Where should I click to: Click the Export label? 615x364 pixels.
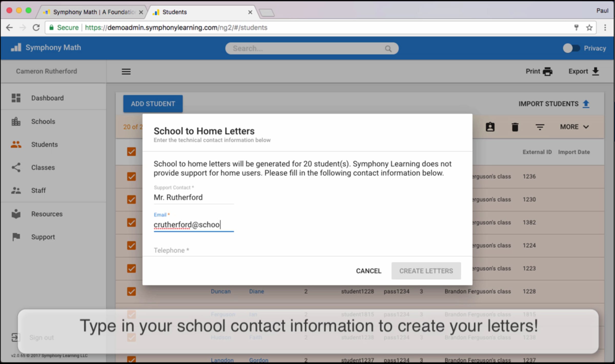578,71
